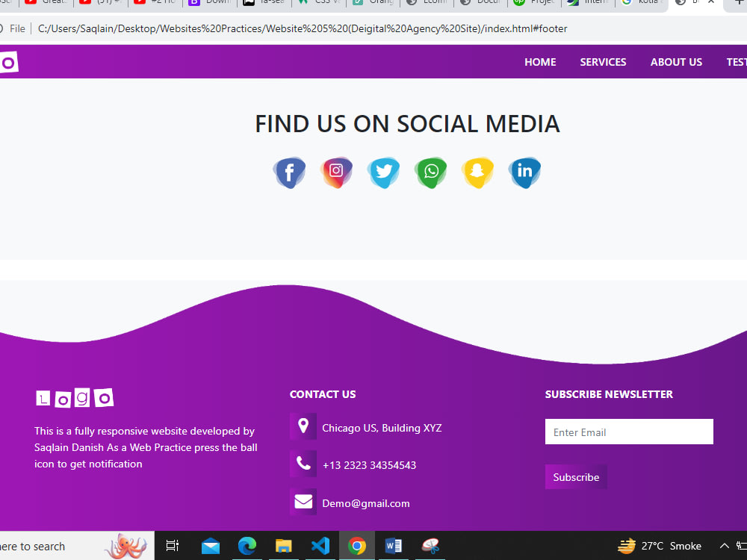This screenshot has width=747, height=560.
Task: Open the Instagram social icon
Action: tap(336, 172)
